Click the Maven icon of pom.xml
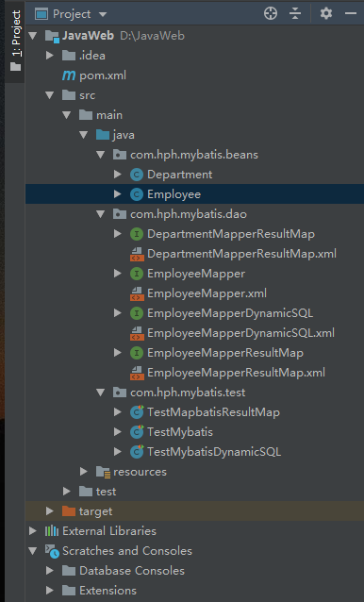This screenshot has width=364, height=602. 69,75
